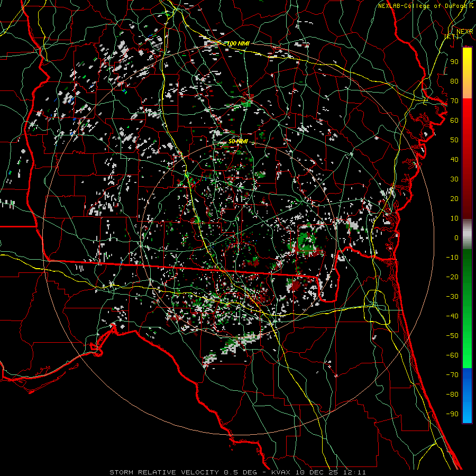
Task: Click the "100 NMI" range ring label
Action: click(239, 43)
